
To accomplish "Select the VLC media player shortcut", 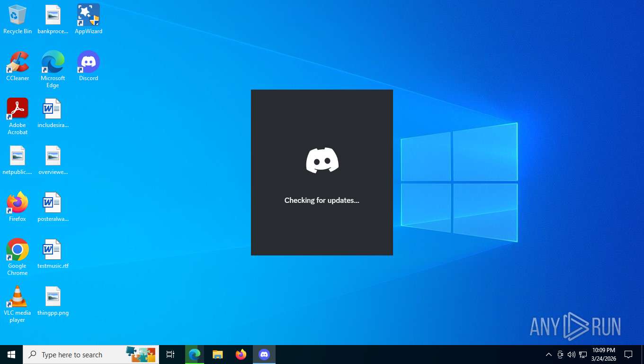I will 18,304.
